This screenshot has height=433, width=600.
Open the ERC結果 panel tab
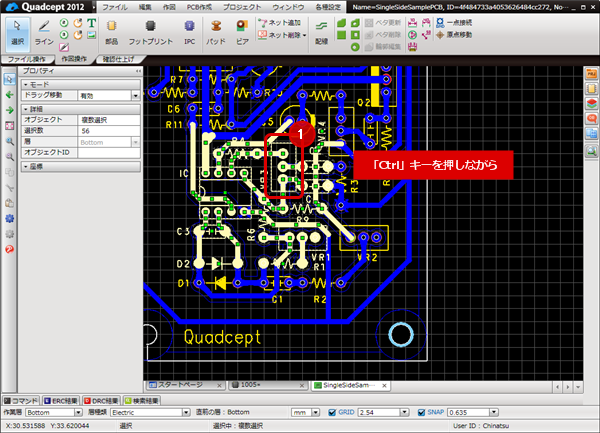[x=61, y=401]
